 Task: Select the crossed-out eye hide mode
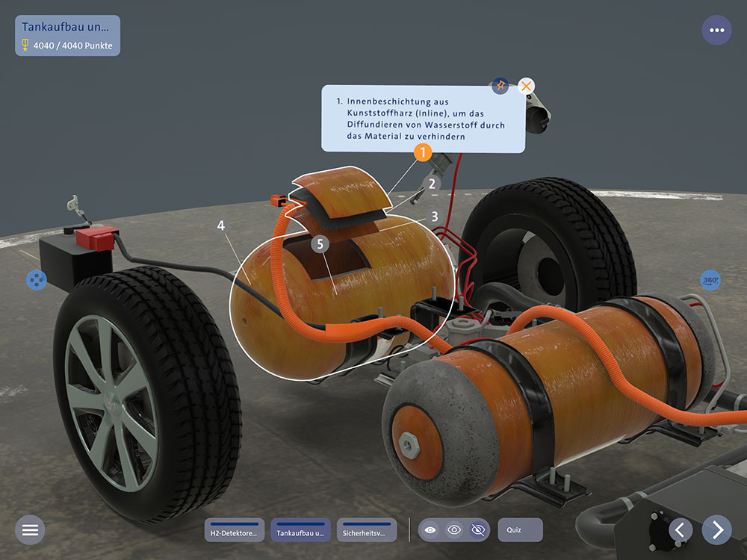pos(478,530)
